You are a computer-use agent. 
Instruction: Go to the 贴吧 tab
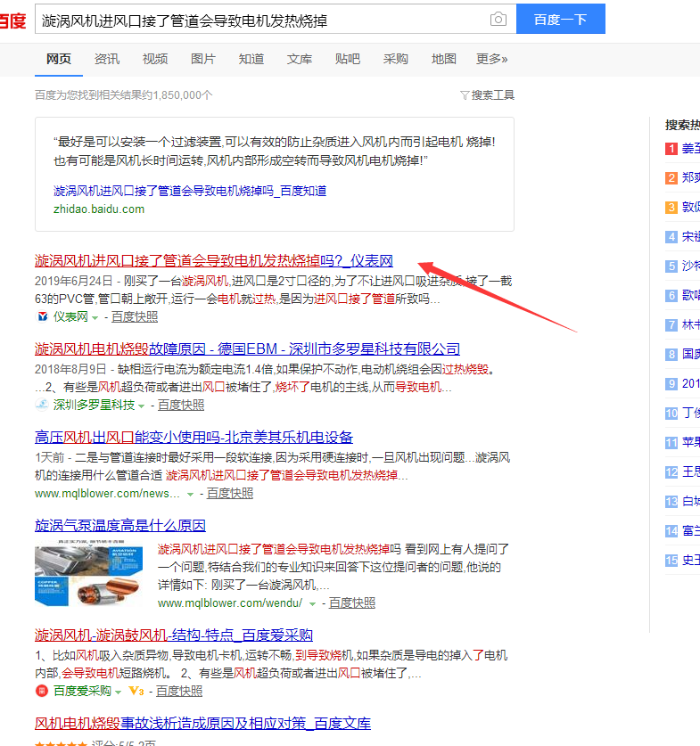point(348,59)
